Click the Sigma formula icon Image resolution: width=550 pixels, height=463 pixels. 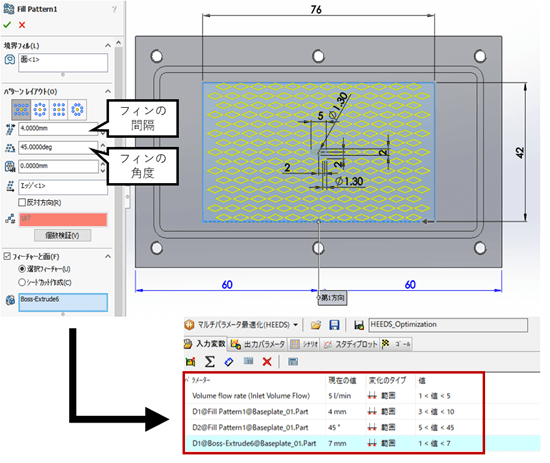click(210, 362)
